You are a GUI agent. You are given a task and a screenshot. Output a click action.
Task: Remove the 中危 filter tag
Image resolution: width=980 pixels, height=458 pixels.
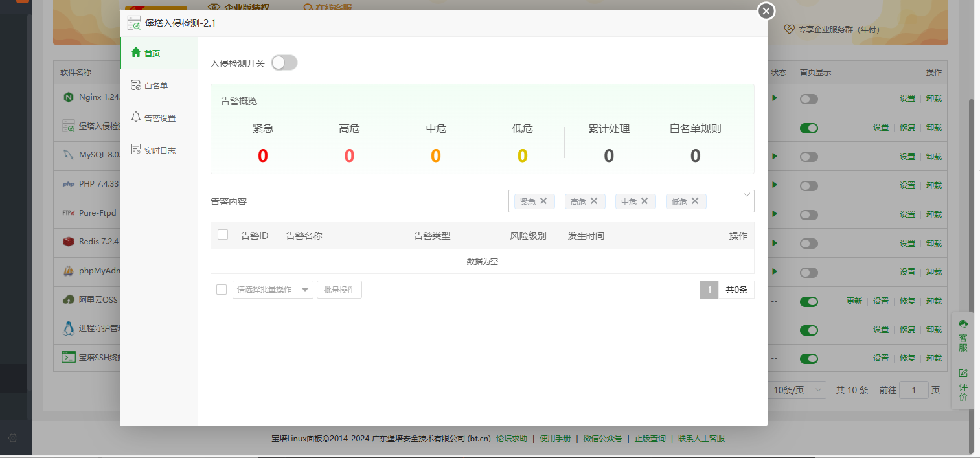click(x=644, y=201)
